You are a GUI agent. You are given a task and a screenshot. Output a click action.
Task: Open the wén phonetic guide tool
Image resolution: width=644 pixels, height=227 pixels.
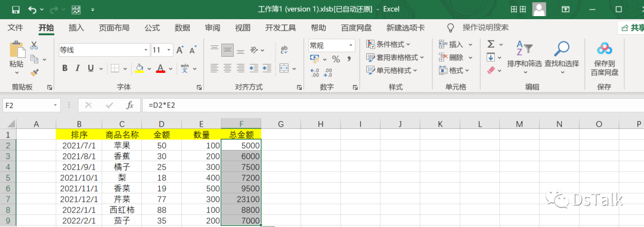[x=185, y=68]
